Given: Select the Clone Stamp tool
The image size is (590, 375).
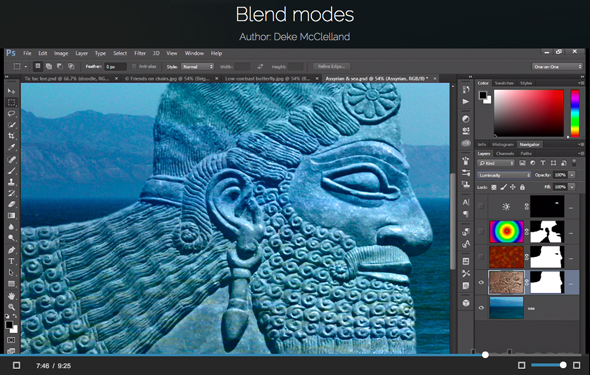Looking at the screenshot, I should click(11, 182).
